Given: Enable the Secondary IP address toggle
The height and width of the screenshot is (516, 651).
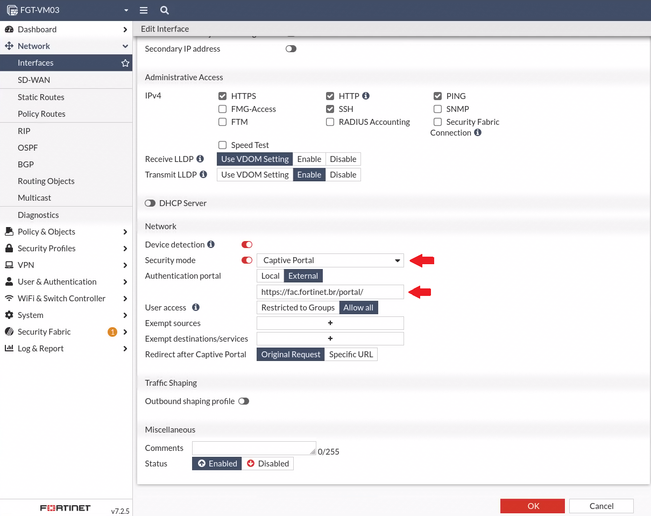Looking at the screenshot, I should coord(291,49).
